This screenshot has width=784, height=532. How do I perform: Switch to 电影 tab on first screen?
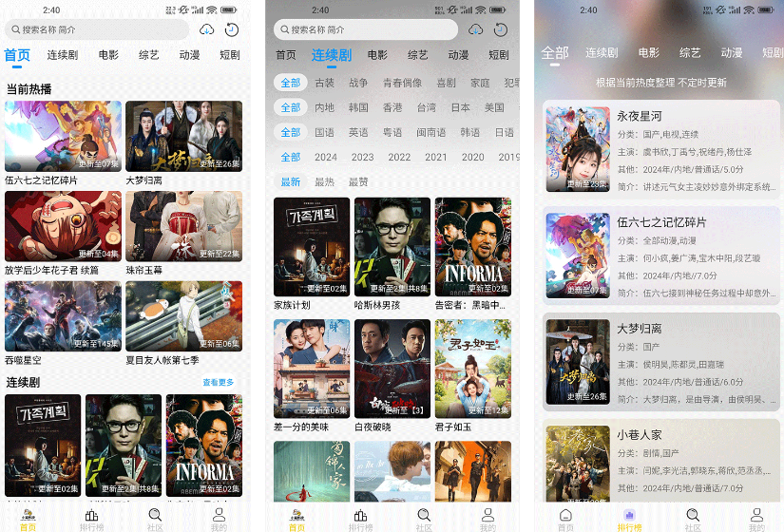coord(108,55)
